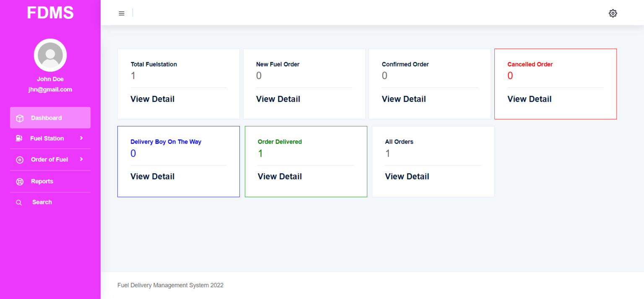Click the jhn@gmail.com email text

(50, 89)
